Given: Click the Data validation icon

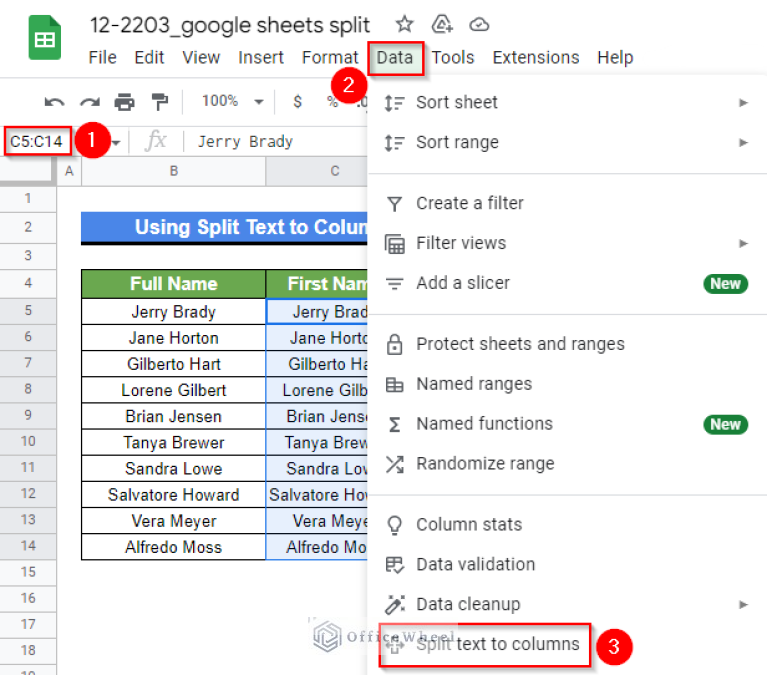Looking at the screenshot, I should 394,565.
